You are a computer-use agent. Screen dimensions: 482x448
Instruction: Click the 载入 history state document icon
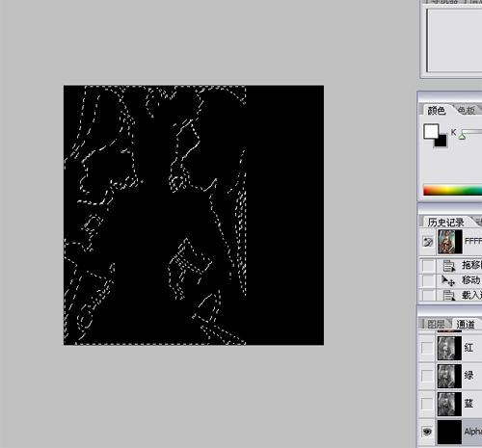(x=448, y=295)
